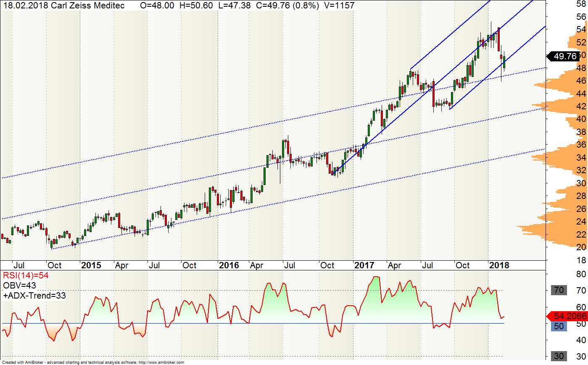Image resolution: width=588 pixels, height=365 pixels.
Task: Click the 'Oct' month label preceding 2018
Action: pos(463,265)
